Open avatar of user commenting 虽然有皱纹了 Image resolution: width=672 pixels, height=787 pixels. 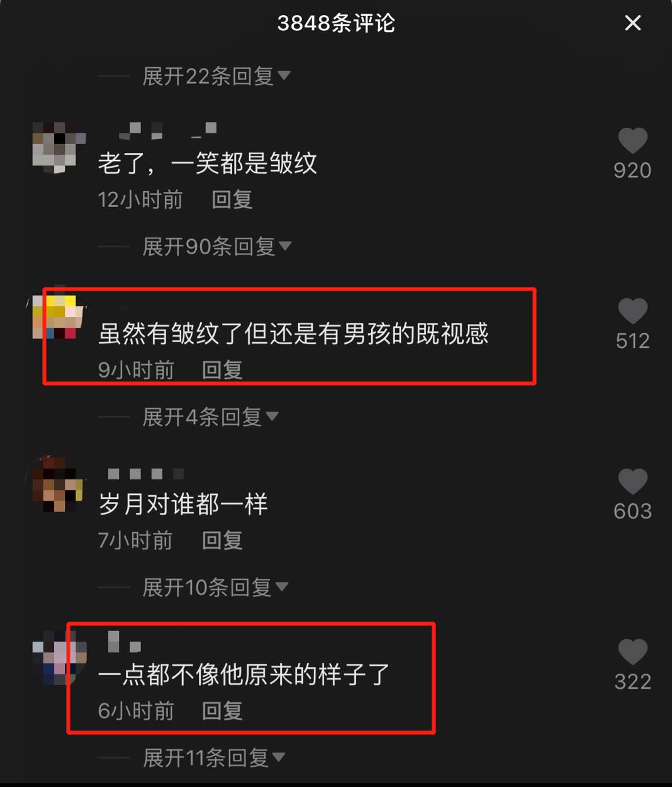pyautogui.click(x=59, y=317)
